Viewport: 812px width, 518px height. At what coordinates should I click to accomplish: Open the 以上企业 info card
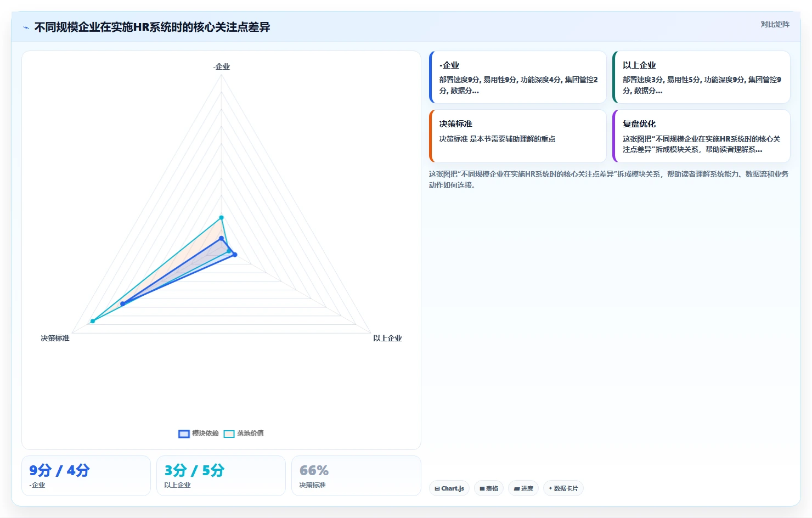(x=701, y=77)
